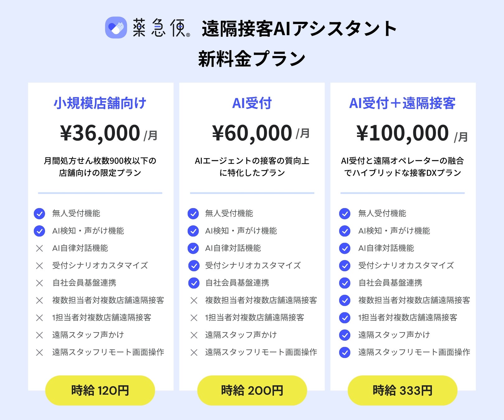Click the check icon beside AI検知・声がけ機能 in AI受付＋遠隔接客

coord(345,231)
